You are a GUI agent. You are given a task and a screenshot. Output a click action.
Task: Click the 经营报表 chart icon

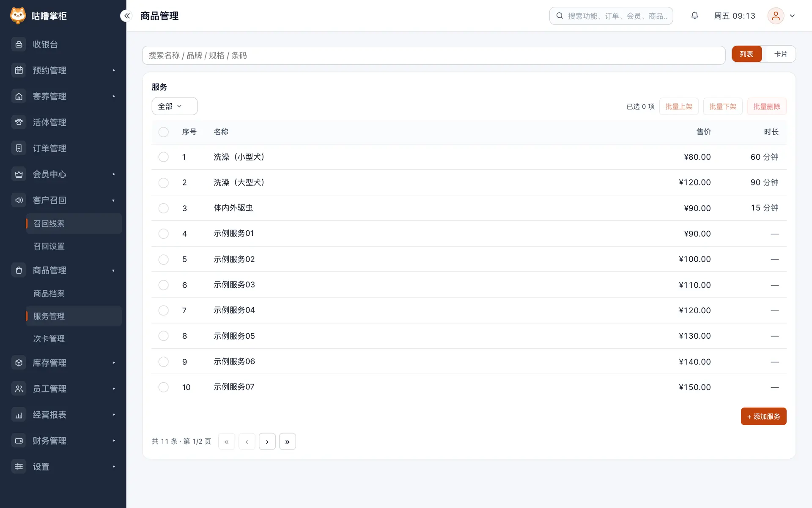pyautogui.click(x=19, y=415)
